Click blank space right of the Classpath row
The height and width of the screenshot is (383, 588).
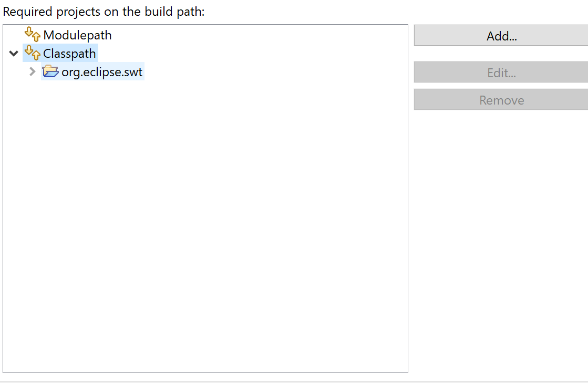coord(252,53)
